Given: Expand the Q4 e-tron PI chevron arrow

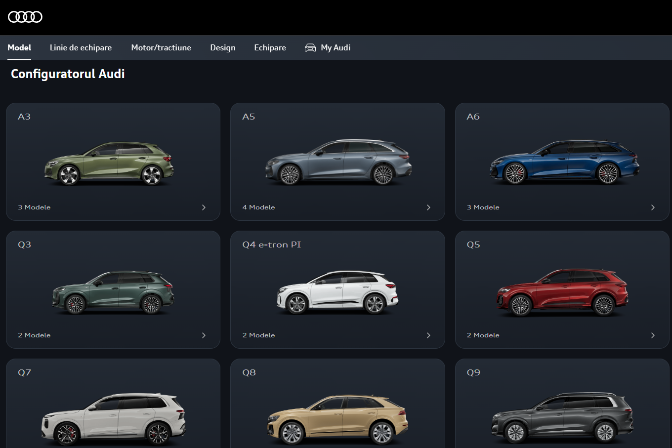Looking at the screenshot, I should coord(428,335).
